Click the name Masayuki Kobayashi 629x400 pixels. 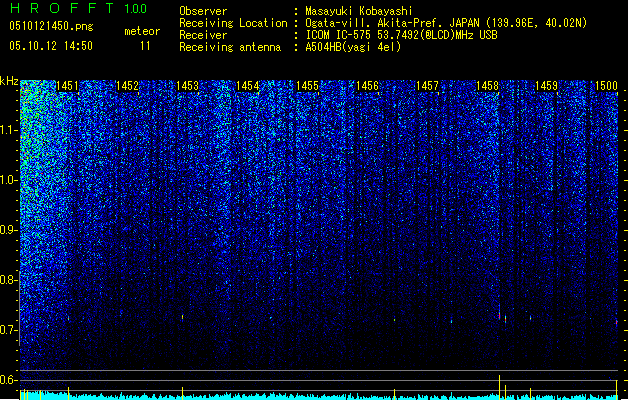click(359, 11)
